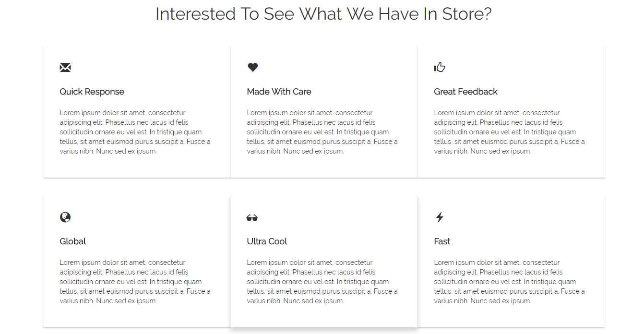Viewport: 644px width, 334px height.
Task: Click the thumbs-up icon above Great Feedback
Action: (440, 67)
